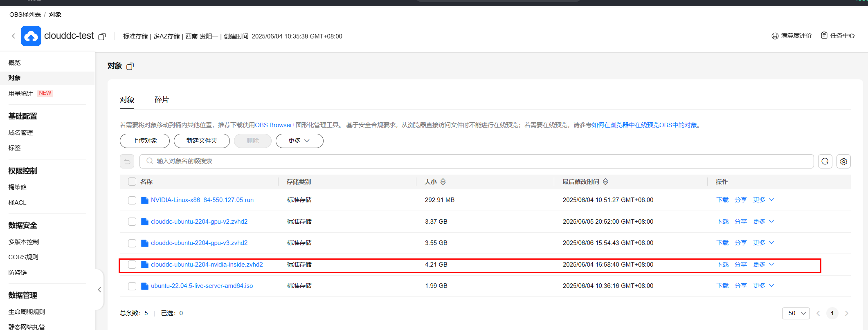
Task: Sort by last modified time icon
Action: [605, 182]
